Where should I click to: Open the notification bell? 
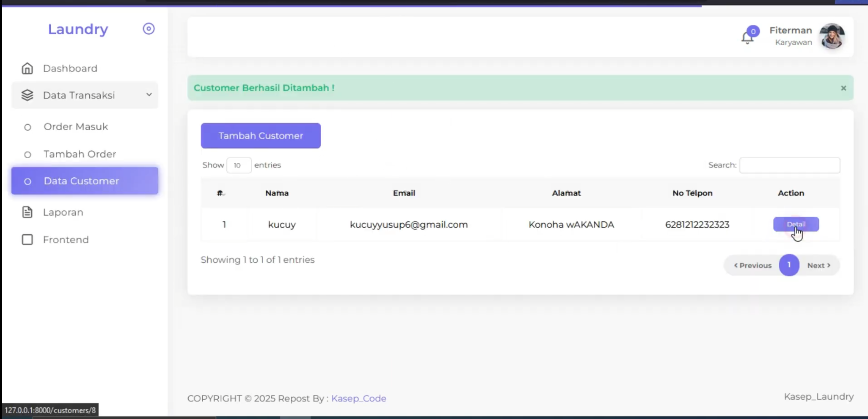(747, 37)
